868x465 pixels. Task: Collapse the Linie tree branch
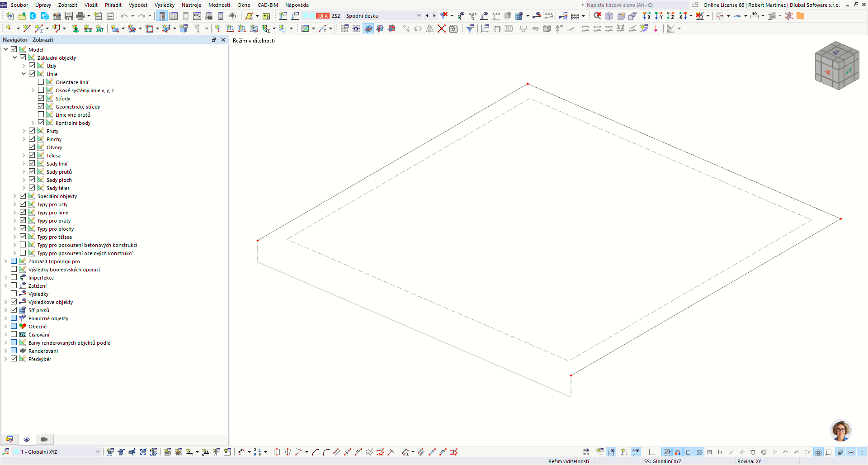[x=24, y=73]
